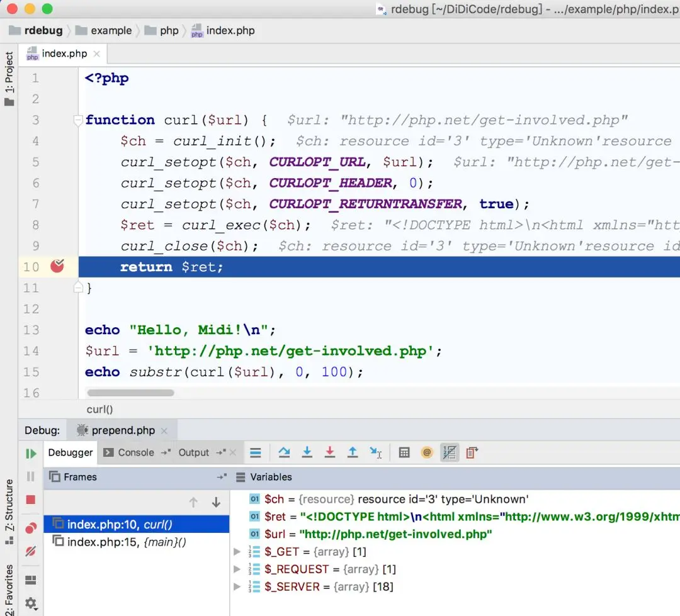Click the Step Over icon
This screenshot has width=680, height=616.
tap(284, 452)
